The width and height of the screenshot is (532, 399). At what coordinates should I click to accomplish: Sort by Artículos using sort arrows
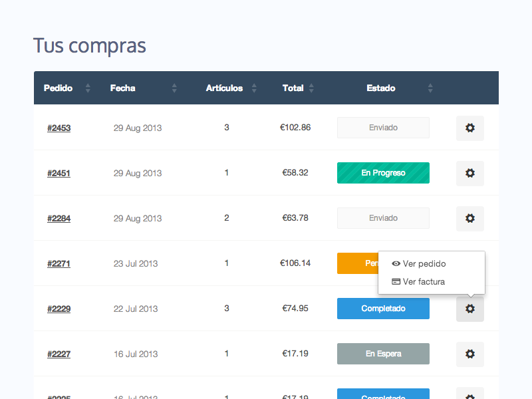tap(253, 88)
